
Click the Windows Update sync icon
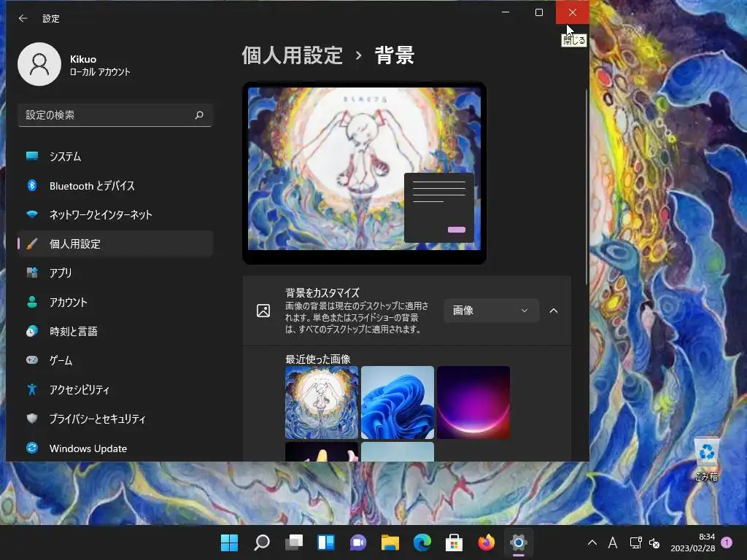pos(32,448)
